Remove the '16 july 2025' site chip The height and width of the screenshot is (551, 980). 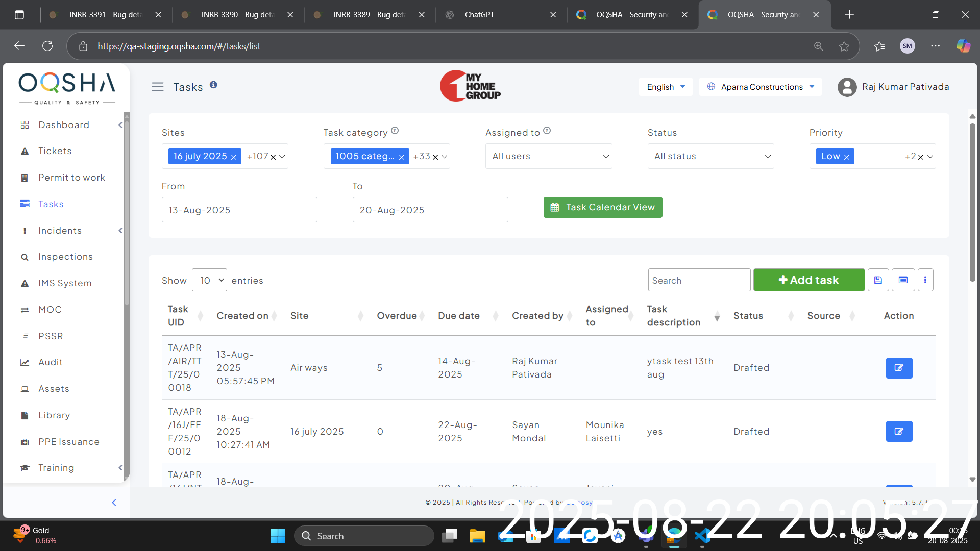coord(234,157)
